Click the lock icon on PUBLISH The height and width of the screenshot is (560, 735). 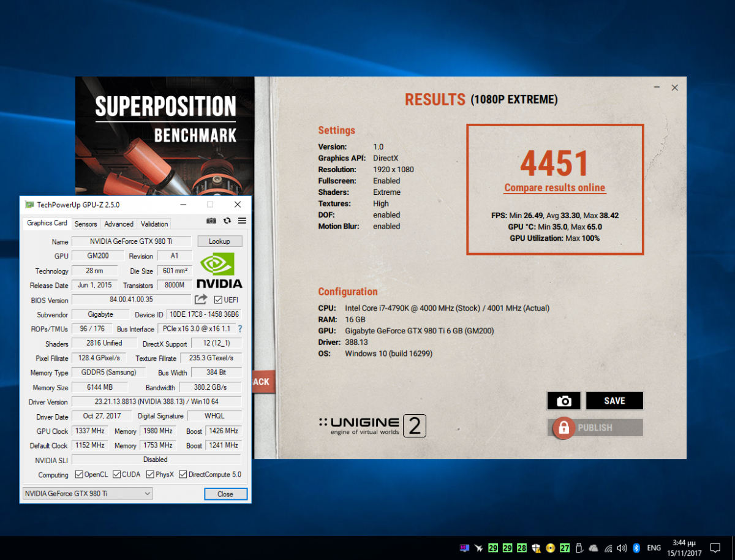coord(562,428)
